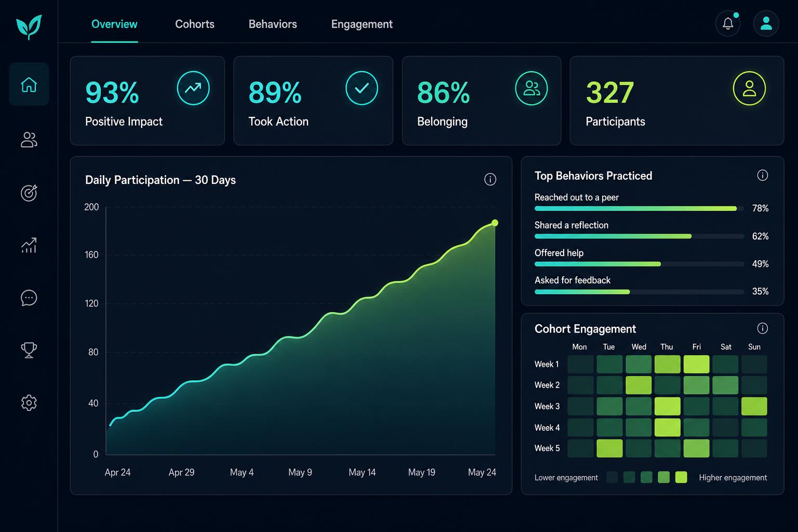
Task: Click the checkmark icon on Took Action
Action: click(x=362, y=88)
